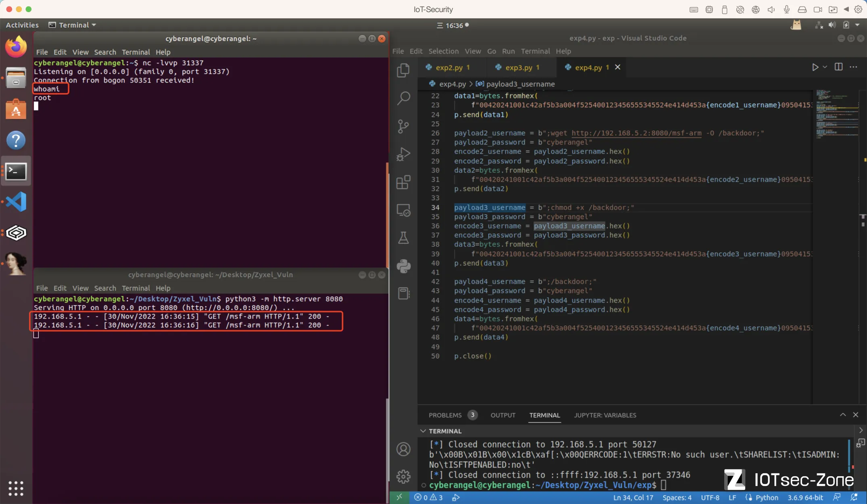Open the VS Code Search view
The width and height of the screenshot is (867, 504).
point(403,98)
